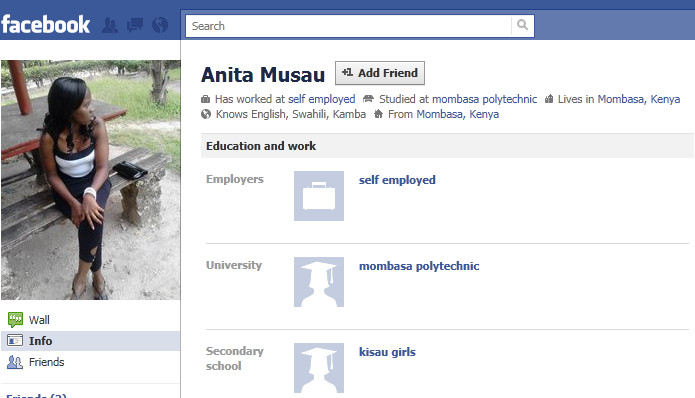This screenshot has height=398, width=695.
Task: Click the Add Friend button
Action: pos(380,73)
